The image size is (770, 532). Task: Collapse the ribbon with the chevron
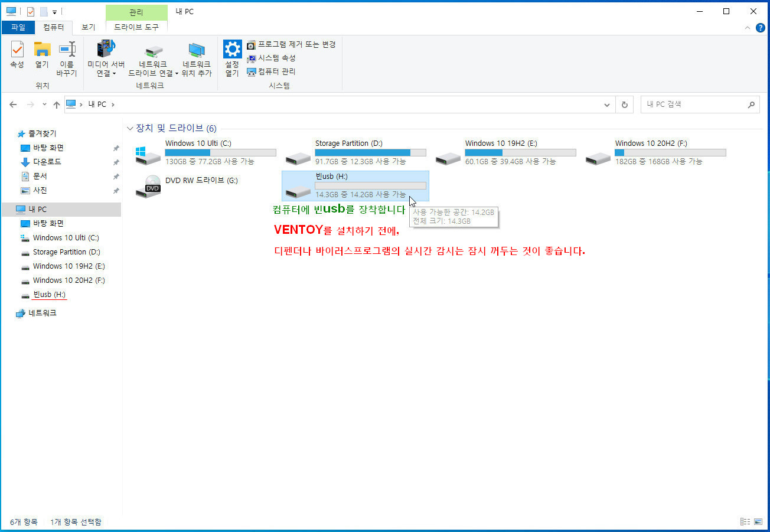pos(748,27)
